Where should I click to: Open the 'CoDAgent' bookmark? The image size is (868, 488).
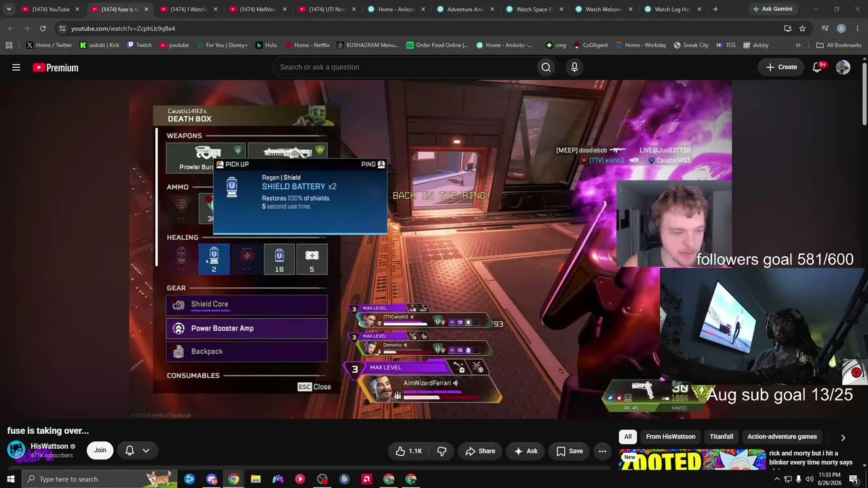(591, 45)
